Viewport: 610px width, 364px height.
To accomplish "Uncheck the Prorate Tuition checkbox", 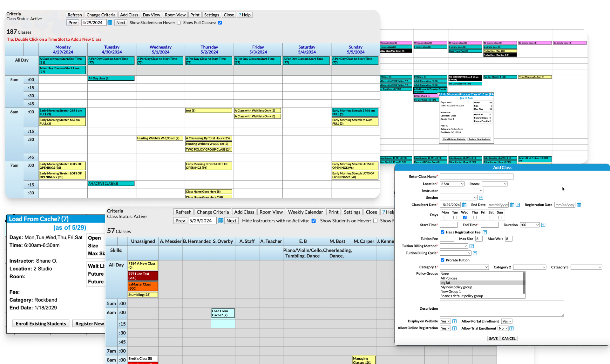I will click(443, 260).
